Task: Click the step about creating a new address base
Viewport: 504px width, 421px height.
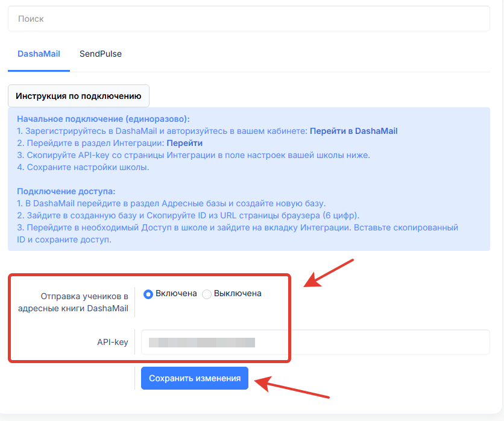Action: point(171,203)
